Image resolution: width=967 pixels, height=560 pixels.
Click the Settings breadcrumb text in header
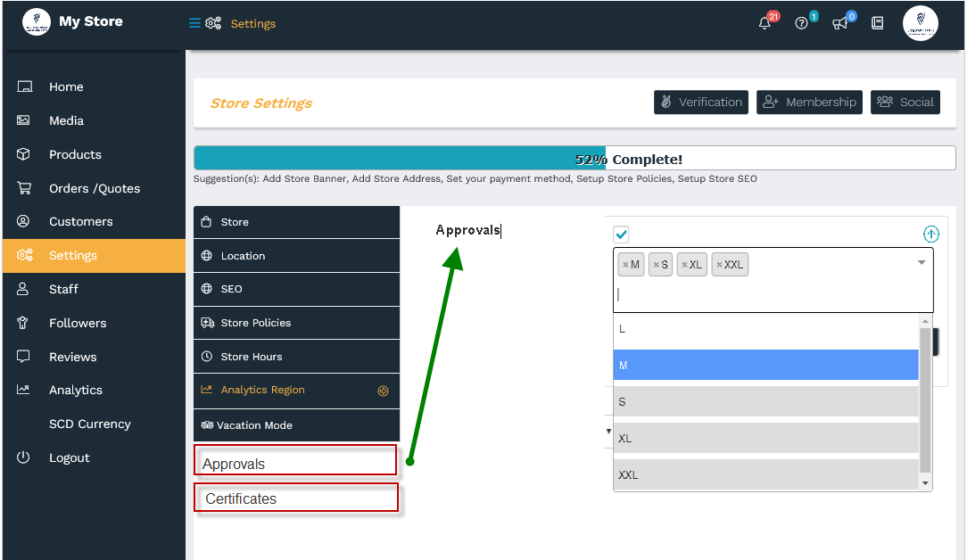(252, 23)
